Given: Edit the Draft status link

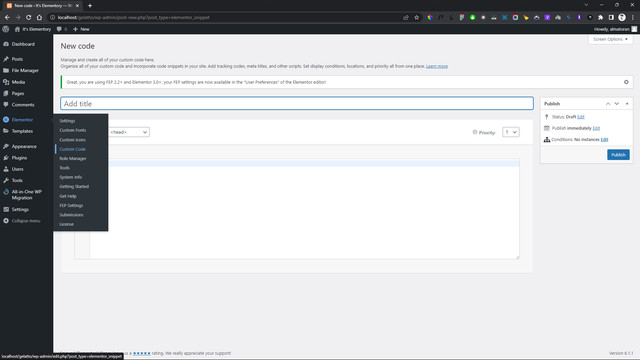Looking at the screenshot, I should point(581,117).
